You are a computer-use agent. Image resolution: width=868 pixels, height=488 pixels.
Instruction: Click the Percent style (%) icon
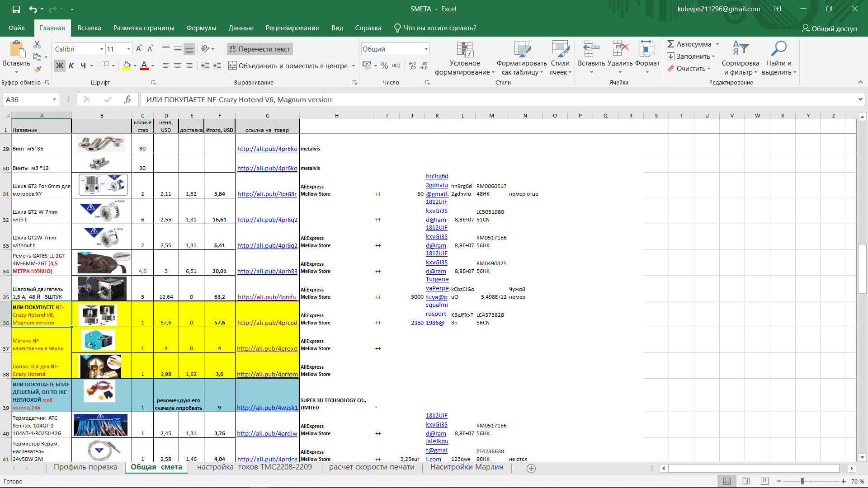385,66
